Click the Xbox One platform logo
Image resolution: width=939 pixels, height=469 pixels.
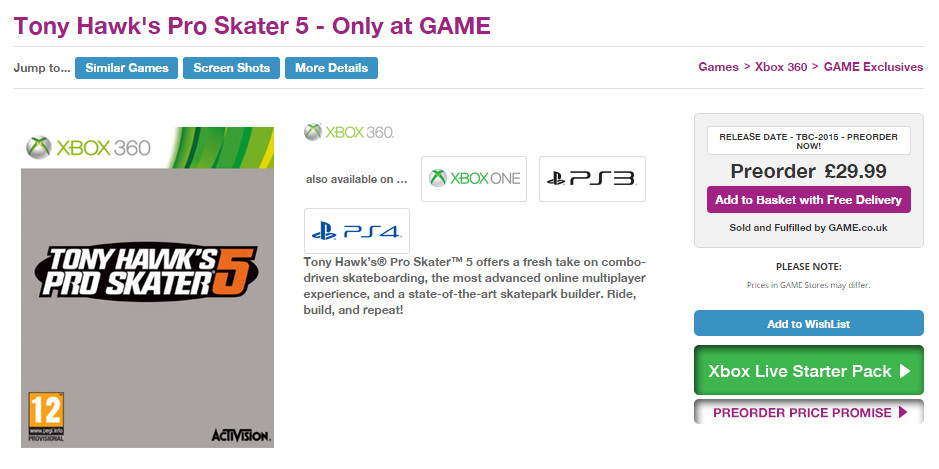pyautogui.click(x=474, y=179)
